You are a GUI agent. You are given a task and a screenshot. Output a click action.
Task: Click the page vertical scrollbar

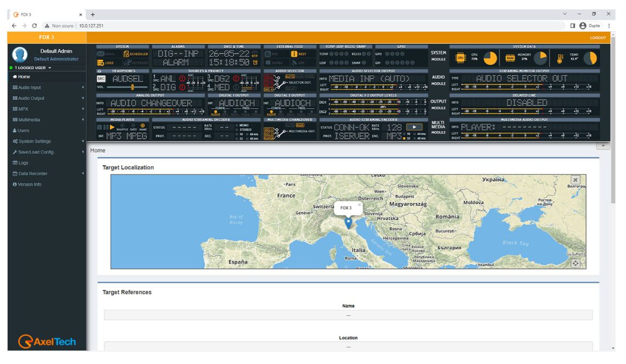point(613,120)
